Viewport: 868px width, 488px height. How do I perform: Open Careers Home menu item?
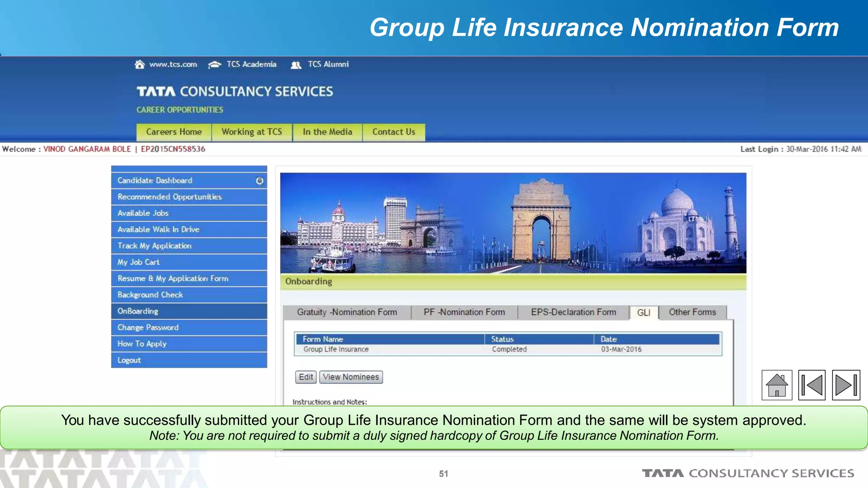coord(174,132)
